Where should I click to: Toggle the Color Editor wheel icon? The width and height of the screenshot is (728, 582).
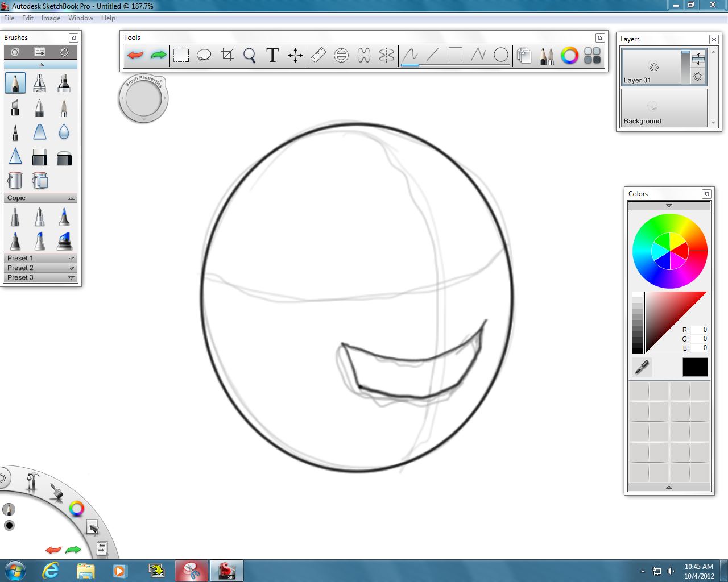pyautogui.click(x=569, y=55)
